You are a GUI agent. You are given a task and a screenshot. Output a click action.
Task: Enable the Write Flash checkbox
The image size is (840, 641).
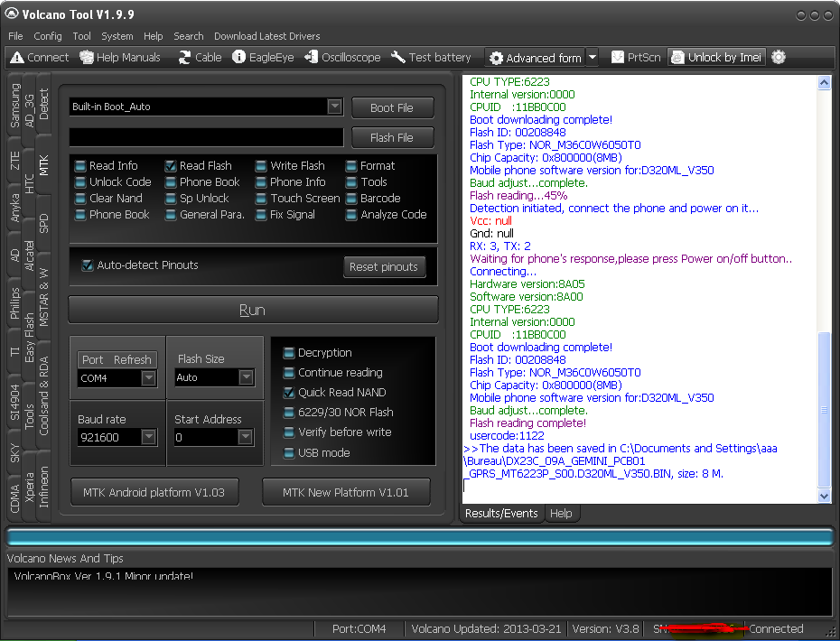point(261,166)
